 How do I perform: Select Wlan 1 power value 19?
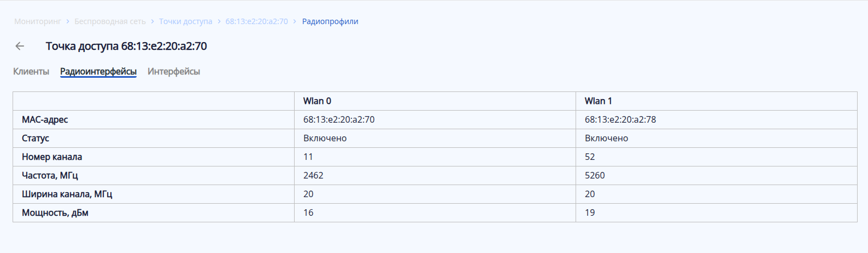pyautogui.click(x=590, y=212)
